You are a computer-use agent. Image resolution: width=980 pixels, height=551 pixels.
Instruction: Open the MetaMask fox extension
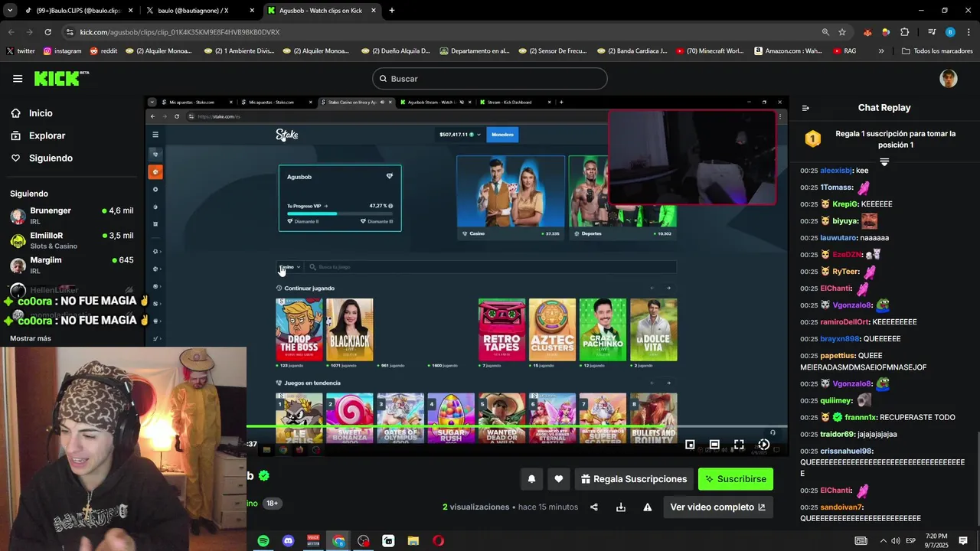(867, 32)
